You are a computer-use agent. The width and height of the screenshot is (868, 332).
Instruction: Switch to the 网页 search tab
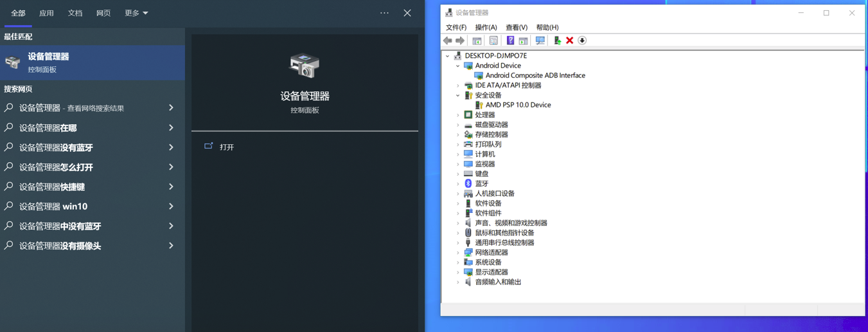[x=103, y=13]
